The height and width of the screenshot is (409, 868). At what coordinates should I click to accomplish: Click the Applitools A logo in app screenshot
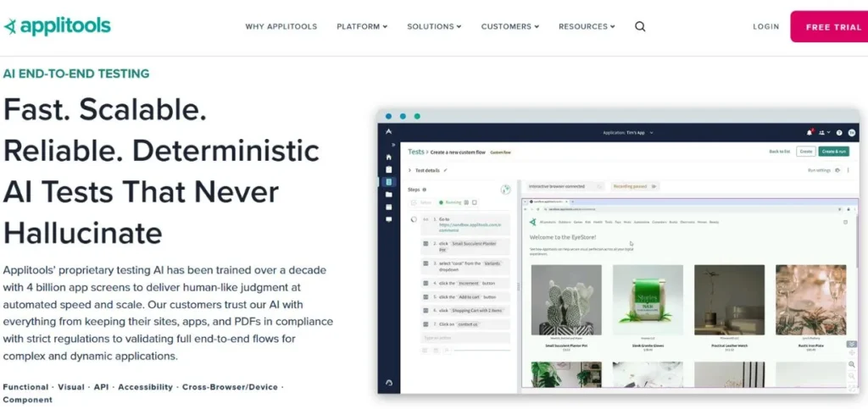pos(388,132)
